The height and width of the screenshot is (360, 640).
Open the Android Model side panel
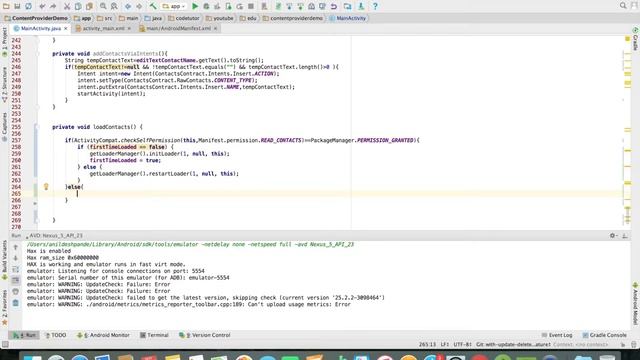click(x=636, y=304)
